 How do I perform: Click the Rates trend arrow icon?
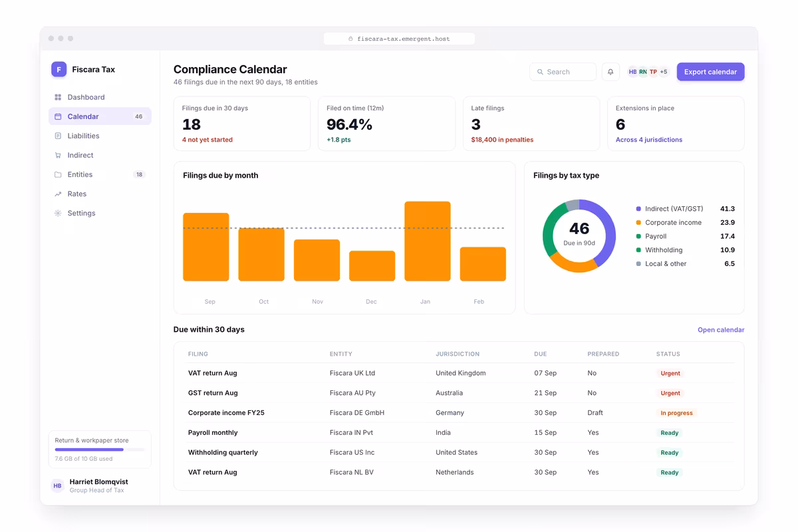click(x=58, y=194)
